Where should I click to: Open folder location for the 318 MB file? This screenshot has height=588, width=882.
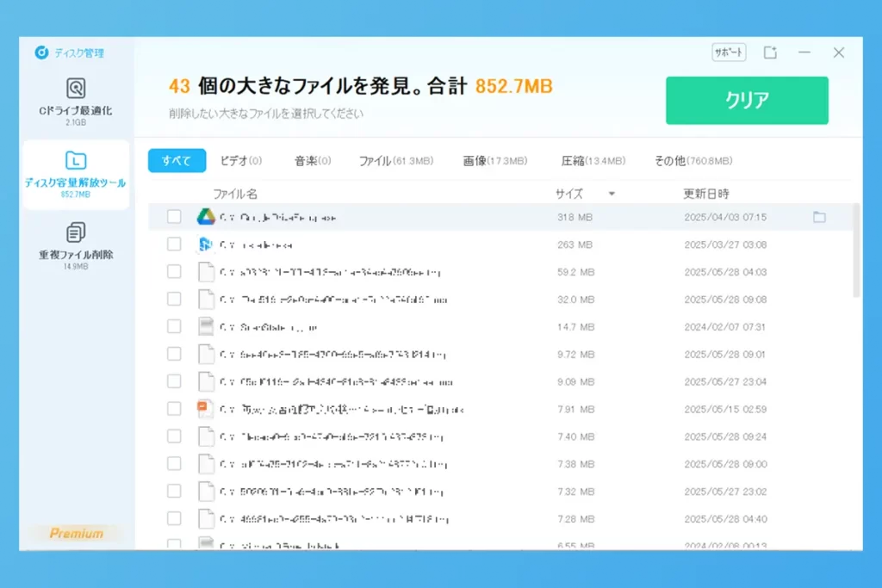tap(819, 217)
